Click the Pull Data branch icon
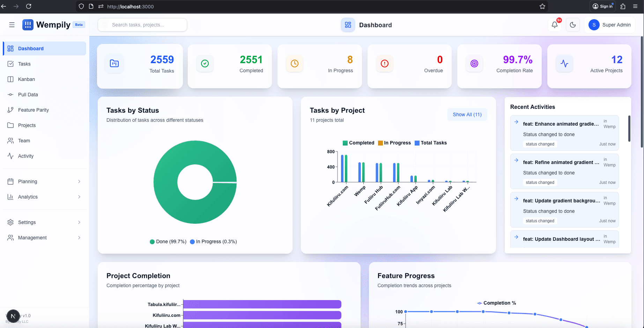The height and width of the screenshot is (328, 644). pos(10,95)
